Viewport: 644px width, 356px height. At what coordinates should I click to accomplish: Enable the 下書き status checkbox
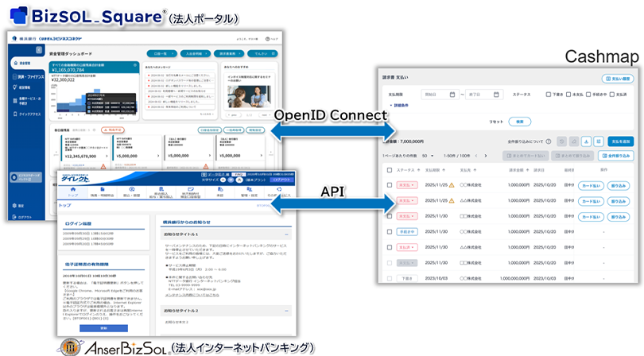549,94
